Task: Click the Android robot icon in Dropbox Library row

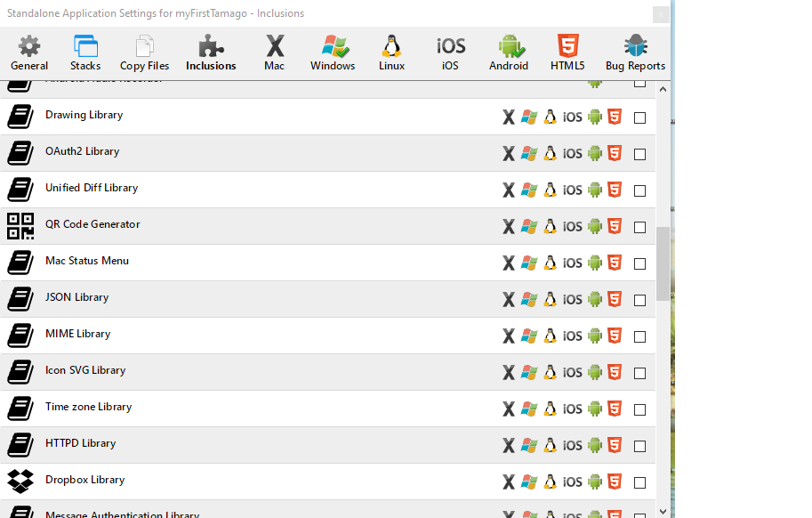Action: coord(594,482)
